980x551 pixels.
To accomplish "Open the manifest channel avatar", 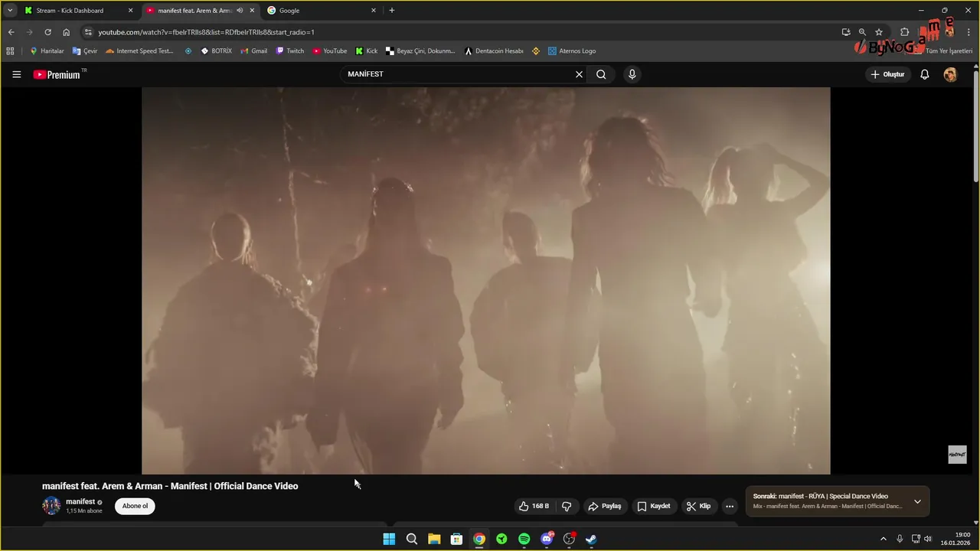I will click(x=51, y=506).
